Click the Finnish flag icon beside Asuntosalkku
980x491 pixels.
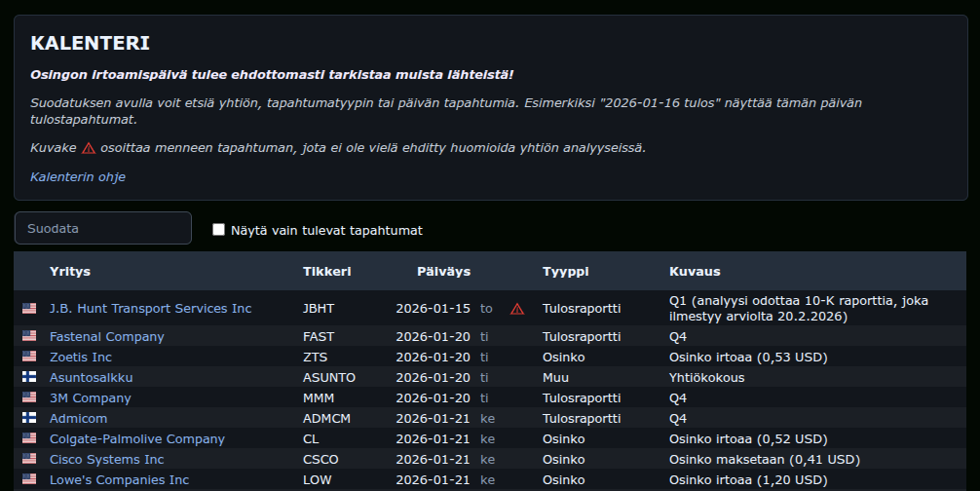[x=29, y=377]
